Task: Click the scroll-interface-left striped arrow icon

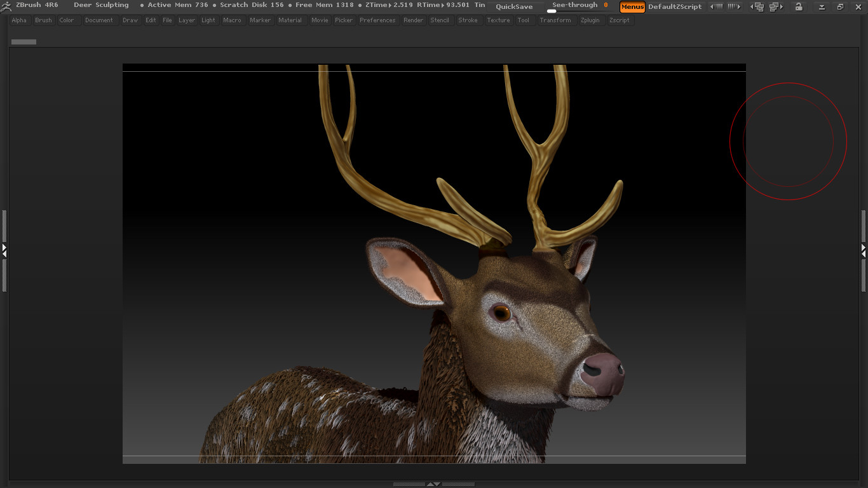Action: [x=717, y=6]
